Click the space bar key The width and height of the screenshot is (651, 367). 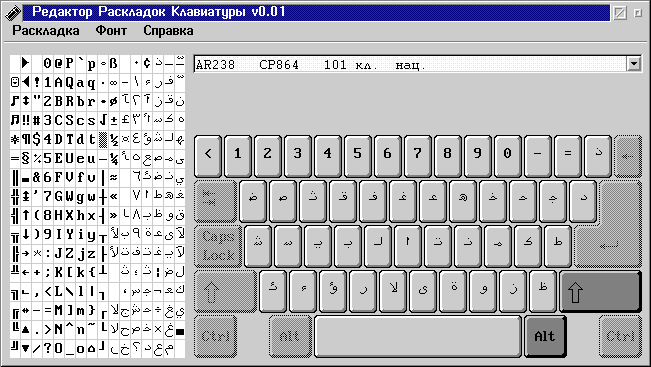pos(417,336)
